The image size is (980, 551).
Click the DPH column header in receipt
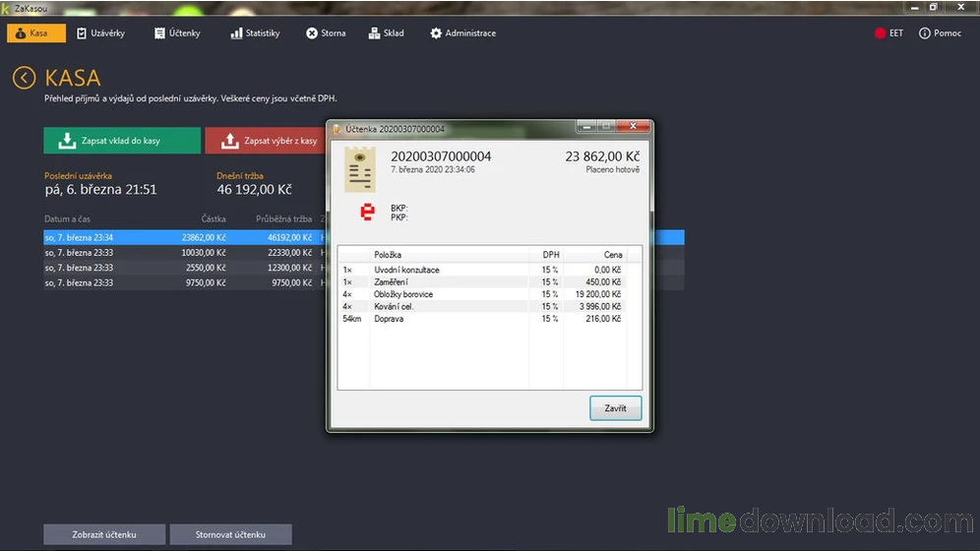[551, 255]
